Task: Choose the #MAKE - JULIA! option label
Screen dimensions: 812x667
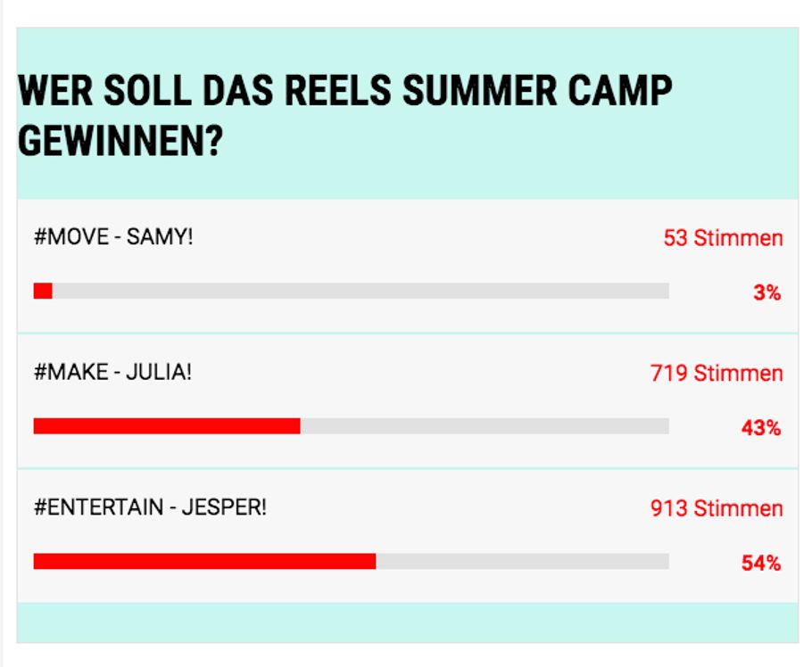Action: (112, 372)
